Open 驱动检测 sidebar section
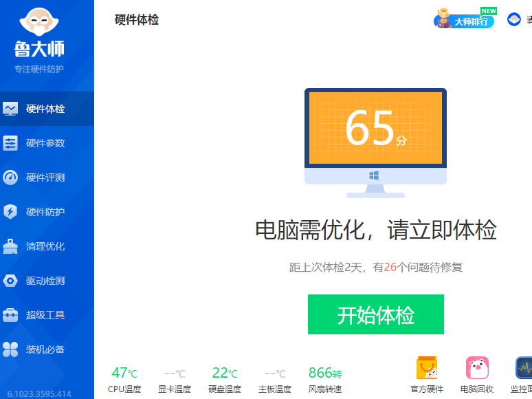532x399 pixels. 47,281
